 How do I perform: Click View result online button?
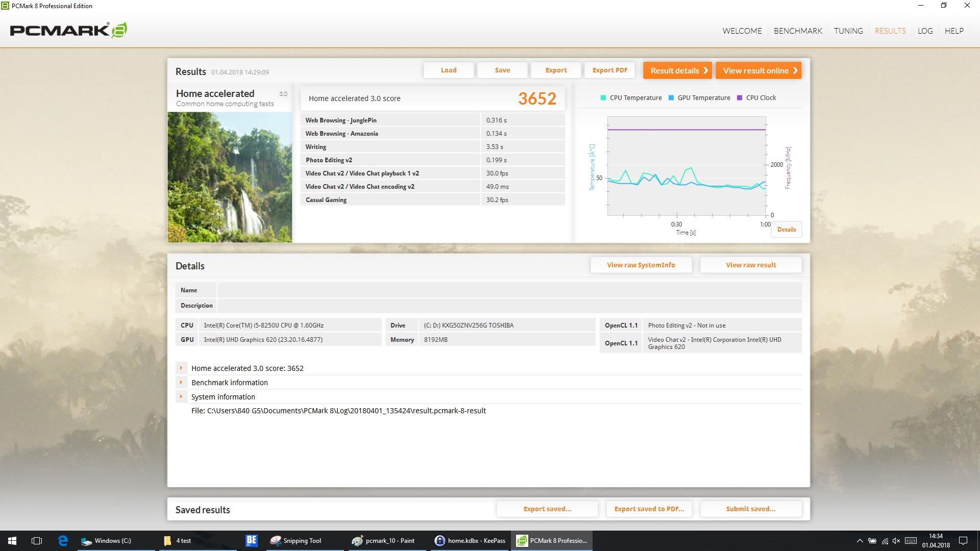coord(758,70)
